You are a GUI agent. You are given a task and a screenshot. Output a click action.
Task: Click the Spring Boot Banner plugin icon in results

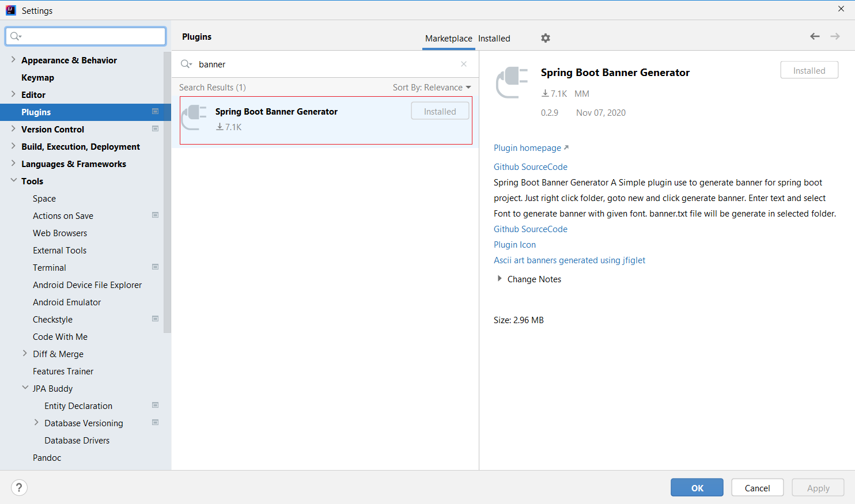(195, 118)
